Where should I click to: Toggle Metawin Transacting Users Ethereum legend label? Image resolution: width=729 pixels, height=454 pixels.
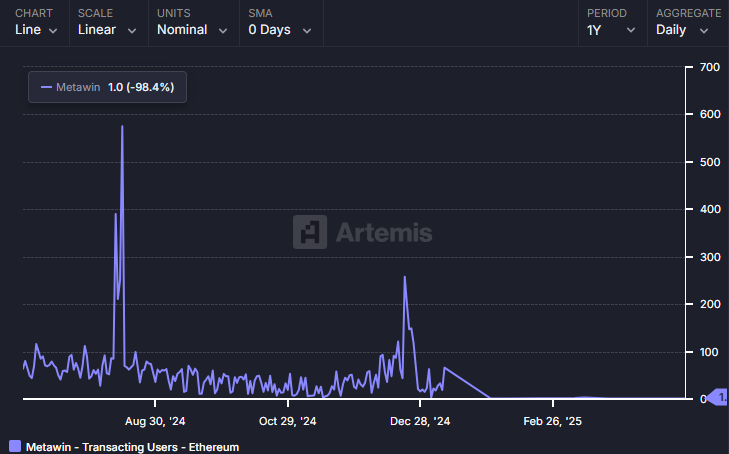[x=133, y=447]
